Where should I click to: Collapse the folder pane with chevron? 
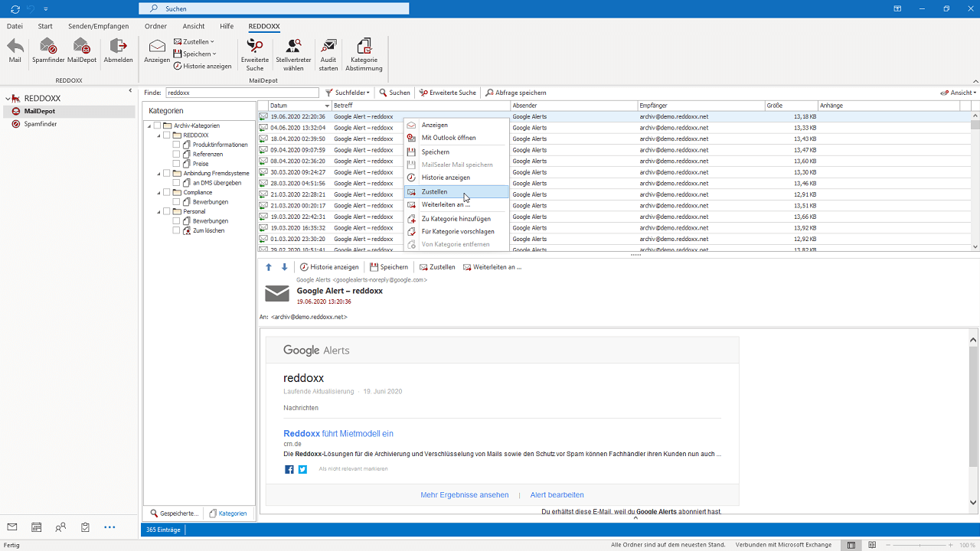pyautogui.click(x=130, y=91)
